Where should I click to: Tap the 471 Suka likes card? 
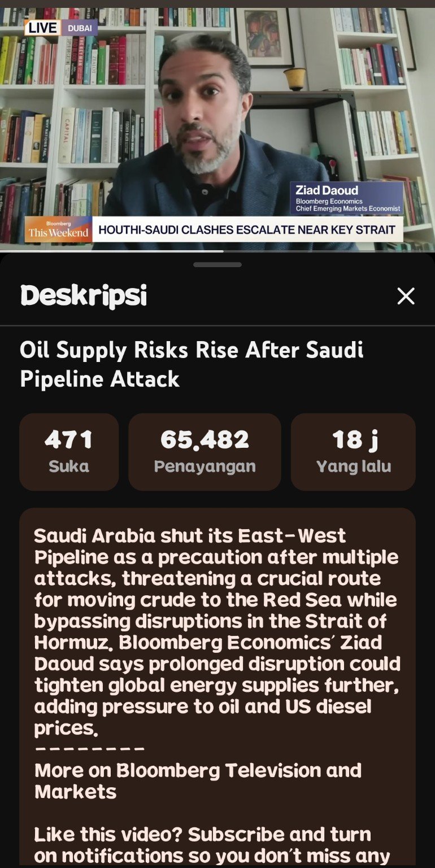click(x=69, y=452)
